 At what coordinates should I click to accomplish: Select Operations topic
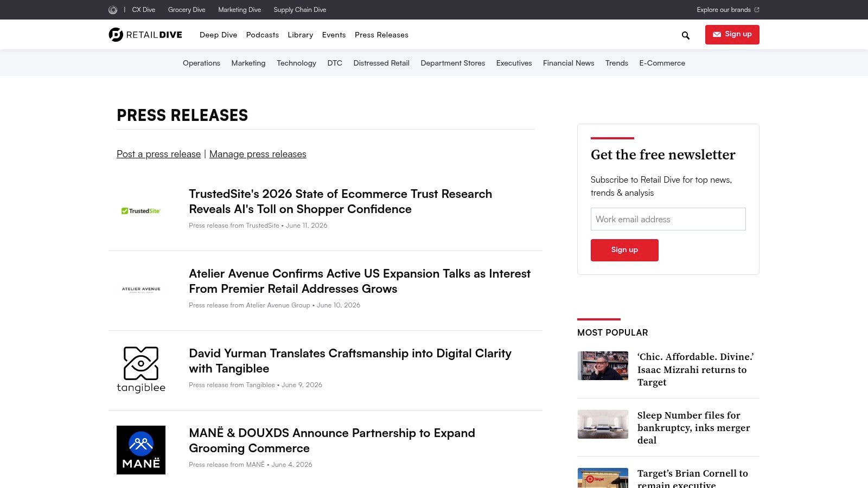(201, 63)
